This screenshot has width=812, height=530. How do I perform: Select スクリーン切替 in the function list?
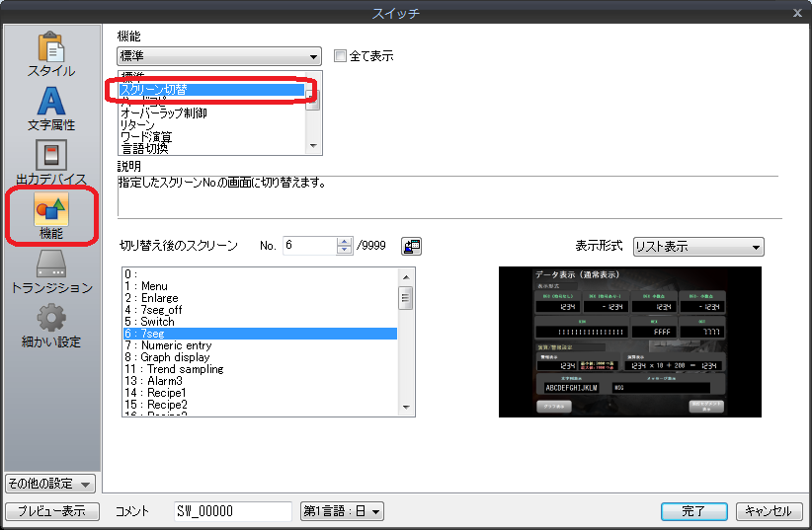click(210, 90)
